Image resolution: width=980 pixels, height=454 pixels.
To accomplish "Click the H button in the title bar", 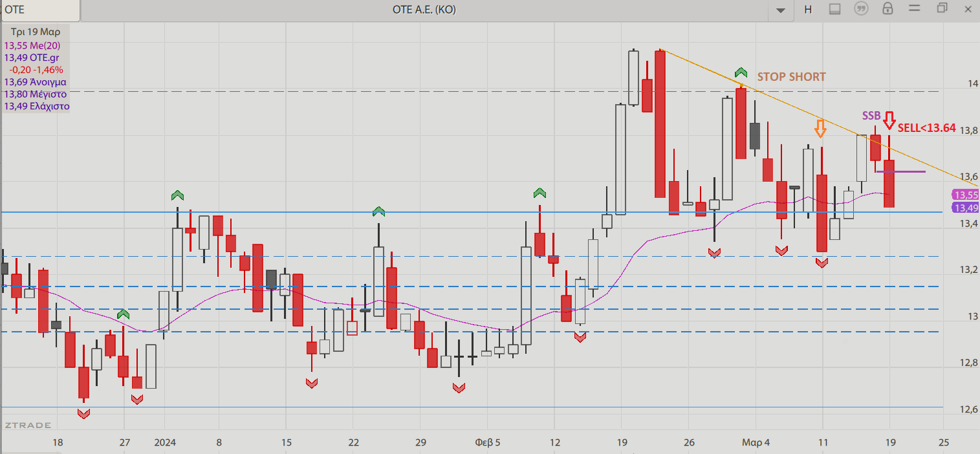I will tap(808, 9).
